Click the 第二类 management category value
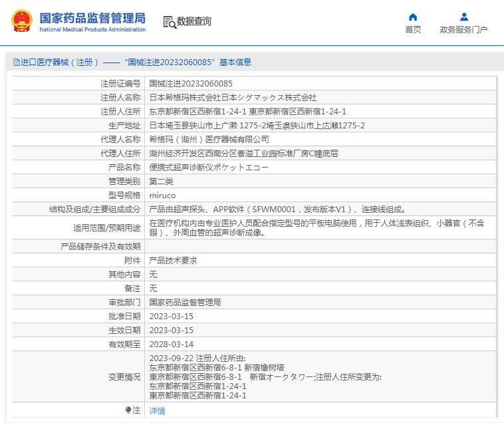Image resolution: width=504 pixels, height=423 pixels. click(x=162, y=182)
